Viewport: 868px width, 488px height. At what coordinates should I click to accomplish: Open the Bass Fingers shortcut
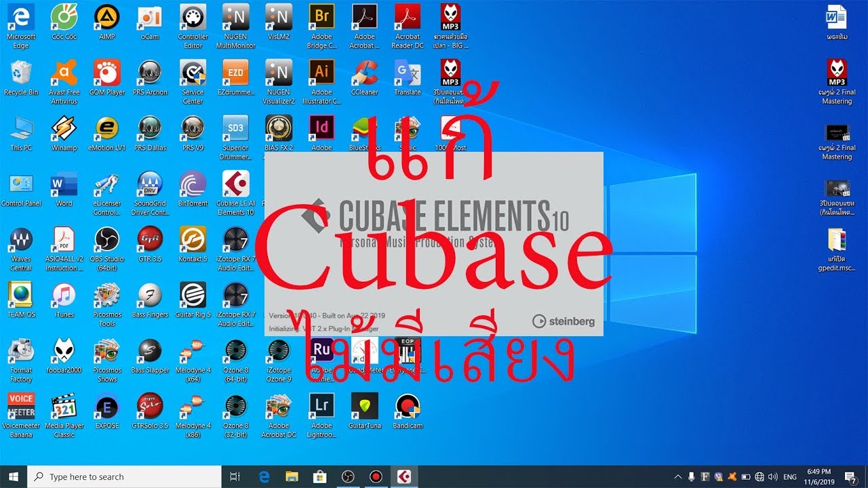pos(150,299)
